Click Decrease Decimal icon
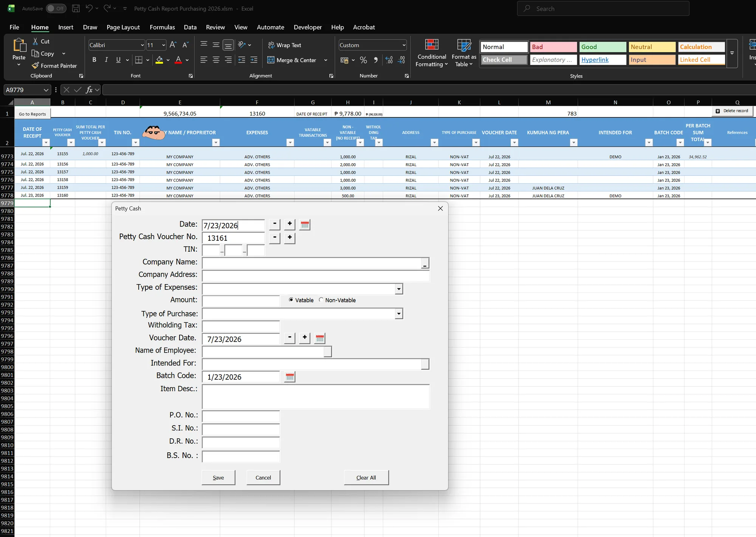 pyautogui.click(x=401, y=60)
